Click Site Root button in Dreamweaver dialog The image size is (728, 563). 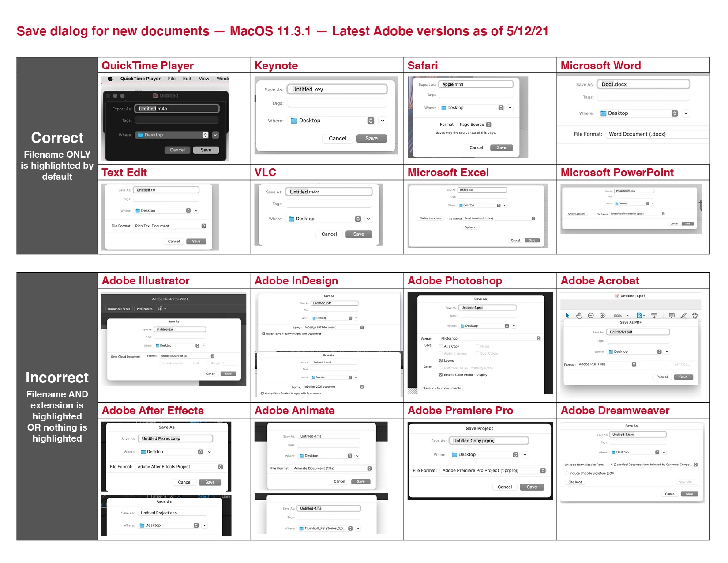point(575,482)
